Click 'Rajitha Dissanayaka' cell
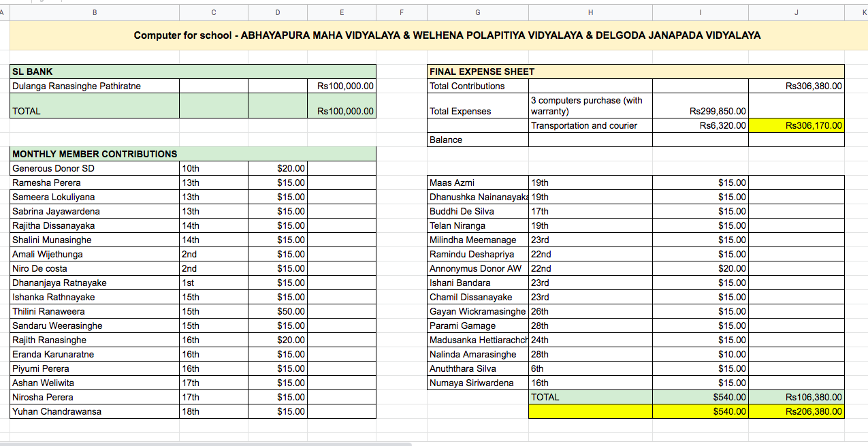 (x=95, y=225)
